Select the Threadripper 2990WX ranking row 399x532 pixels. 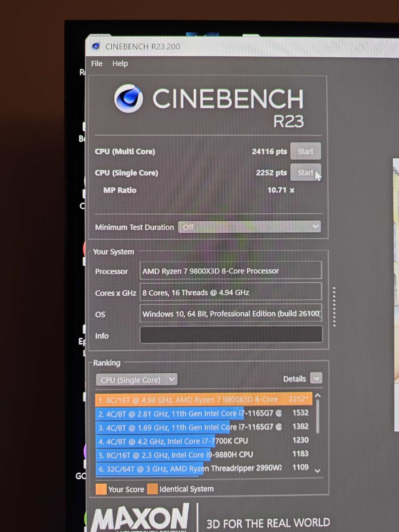pos(204,468)
